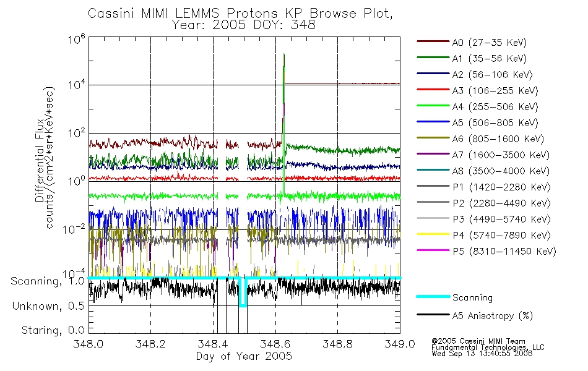Click the blue A5 legend line

click(433, 122)
